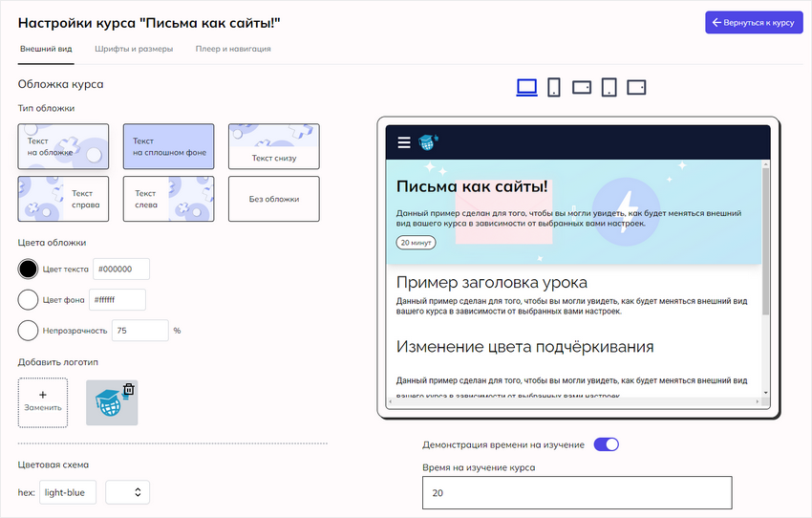The width and height of the screenshot is (812, 518).
Task: Open the hamburger menu in preview
Action: [x=404, y=142]
